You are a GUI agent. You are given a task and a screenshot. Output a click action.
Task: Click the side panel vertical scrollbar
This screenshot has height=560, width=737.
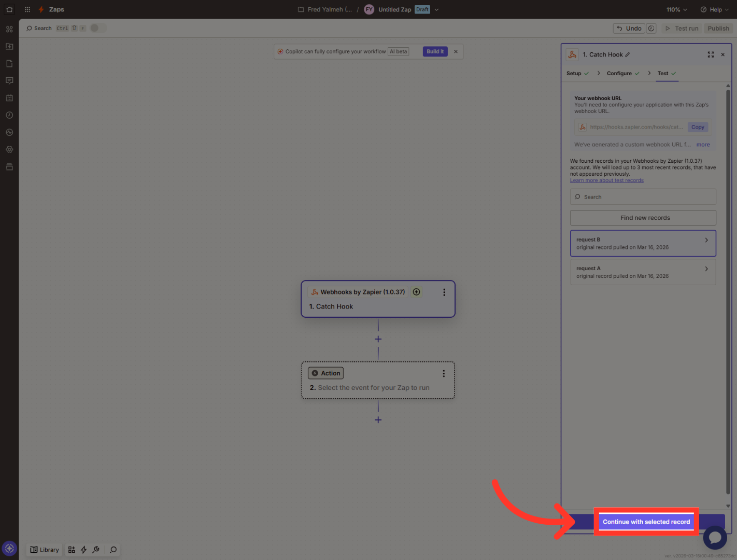coord(728,292)
